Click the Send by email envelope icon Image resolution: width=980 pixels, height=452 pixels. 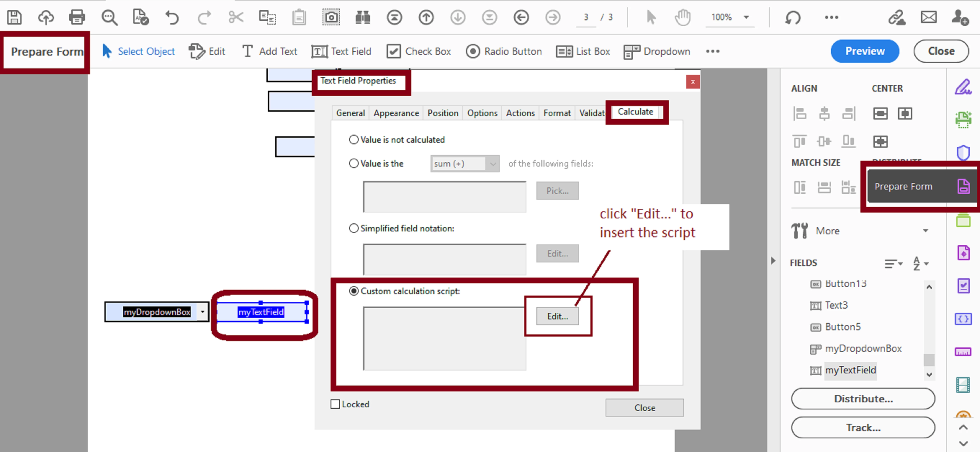click(928, 17)
